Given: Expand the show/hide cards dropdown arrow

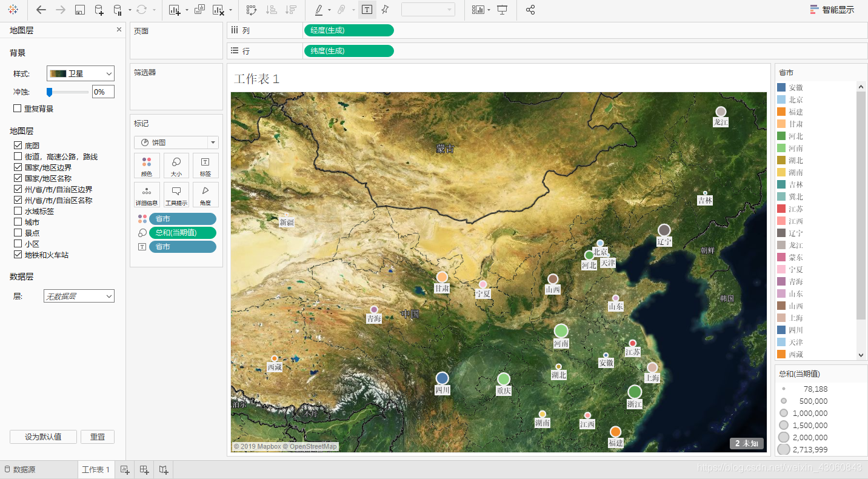Looking at the screenshot, I should point(489,10).
